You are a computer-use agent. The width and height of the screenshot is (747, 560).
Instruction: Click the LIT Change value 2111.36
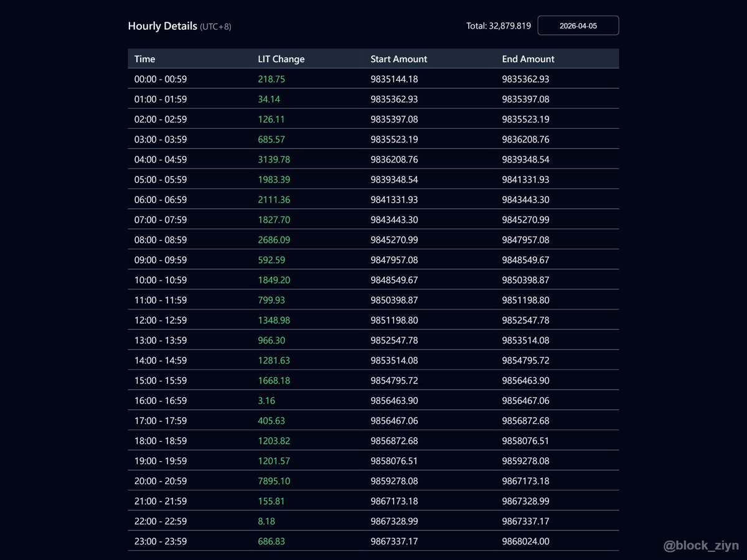[x=274, y=200]
